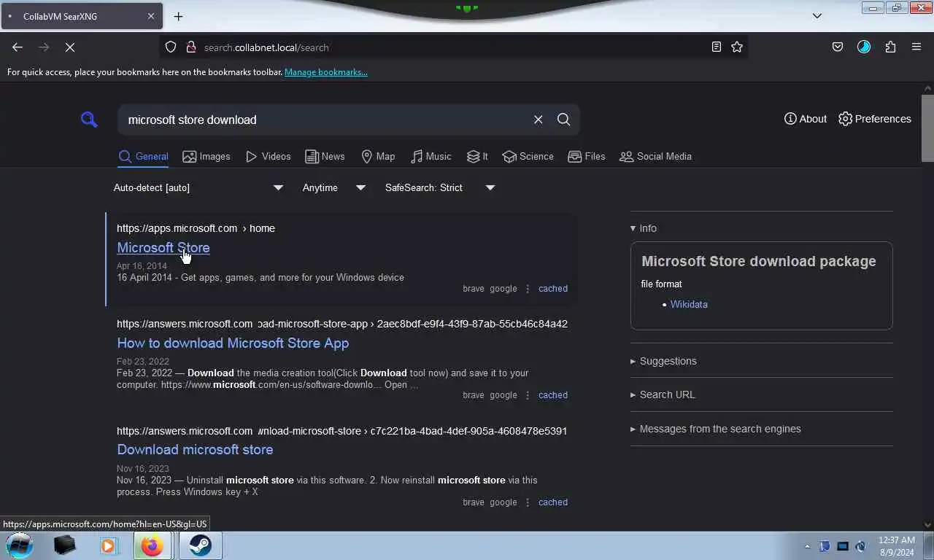
Task: Switch to the It category
Action: [x=477, y=156]
